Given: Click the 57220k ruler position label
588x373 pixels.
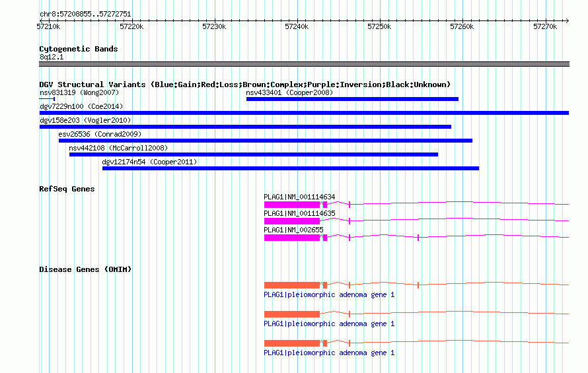Looking at the screenshot, I should [x=131, y=26].
